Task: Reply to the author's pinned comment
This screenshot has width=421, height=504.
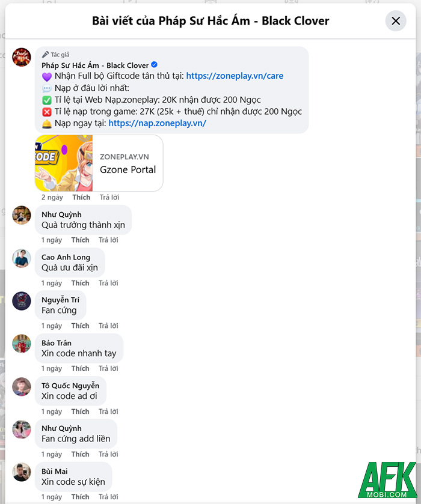Action: pyautogui.click(x=109, y=197)
